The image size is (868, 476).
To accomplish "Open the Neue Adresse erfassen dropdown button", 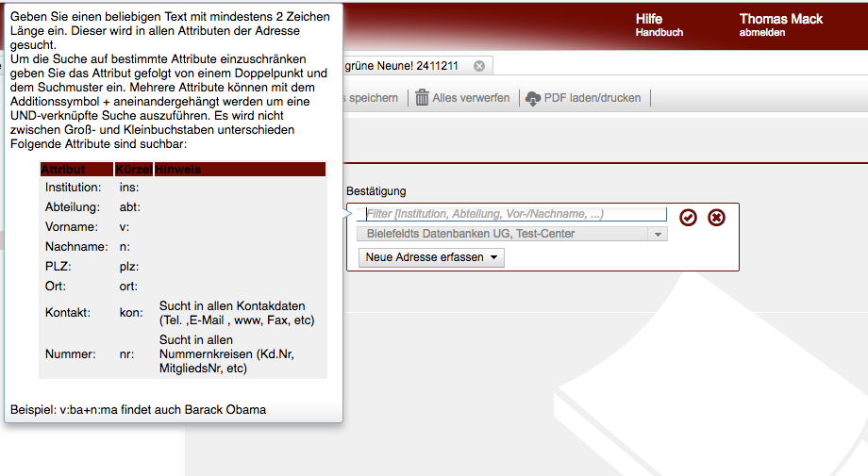I will coord(432,257).
